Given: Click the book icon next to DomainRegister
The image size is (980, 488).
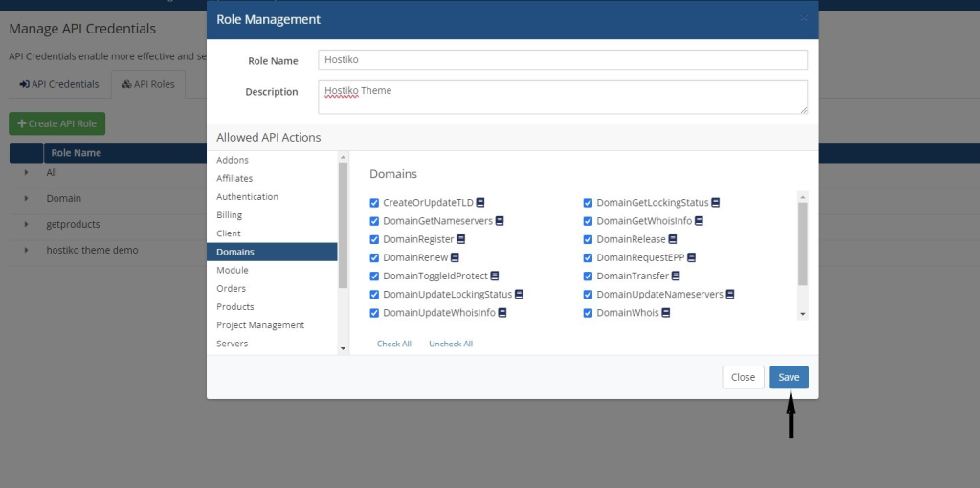Looking at the screenshot, I should click(x=460, y=239).
